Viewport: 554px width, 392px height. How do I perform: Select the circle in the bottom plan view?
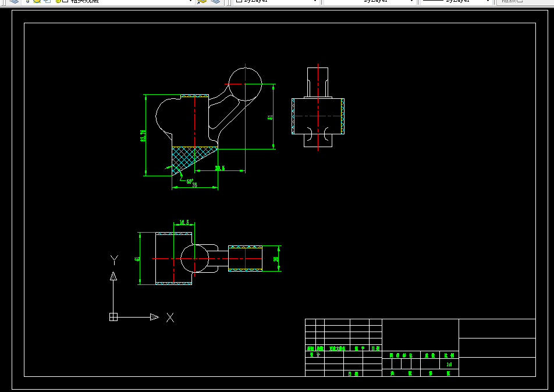pos(195,258)
